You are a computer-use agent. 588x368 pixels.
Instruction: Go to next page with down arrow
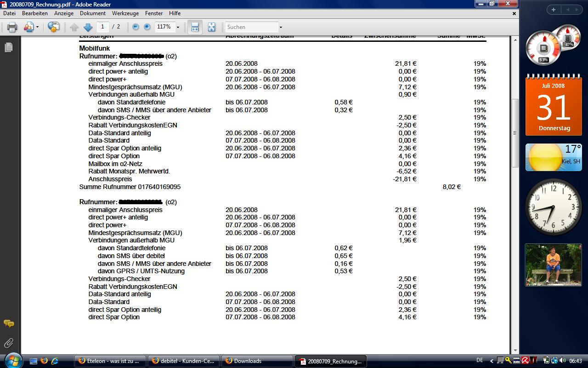[x=88, y=27]
